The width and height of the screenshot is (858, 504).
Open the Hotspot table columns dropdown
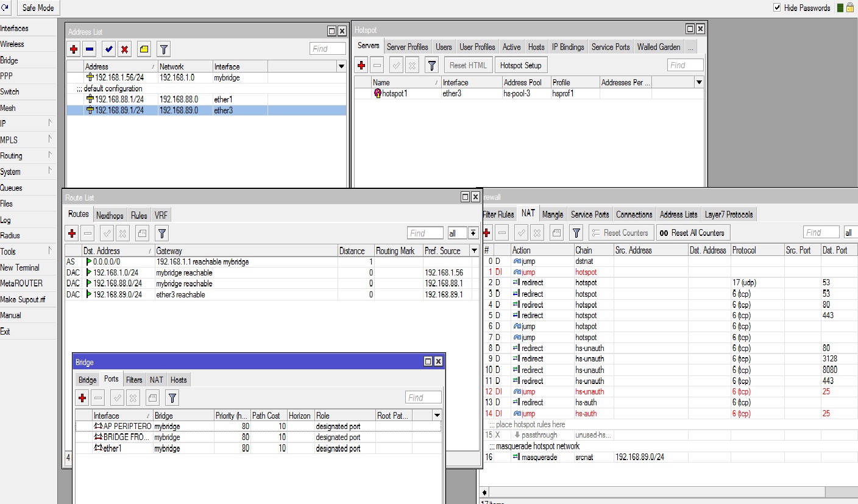tap(699, 82)
